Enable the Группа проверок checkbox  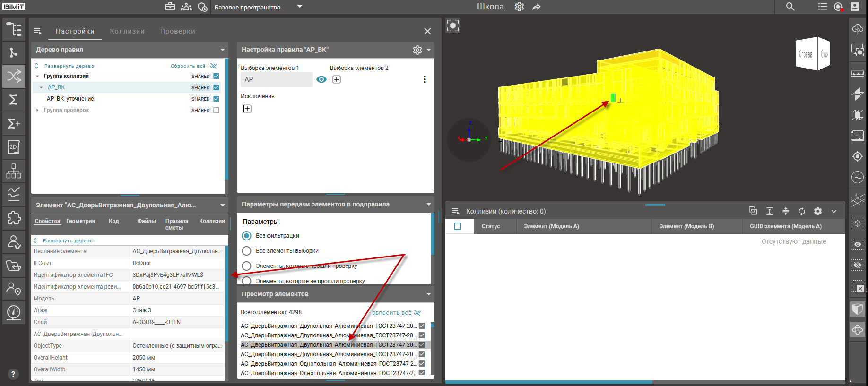[x=216, y=110]
